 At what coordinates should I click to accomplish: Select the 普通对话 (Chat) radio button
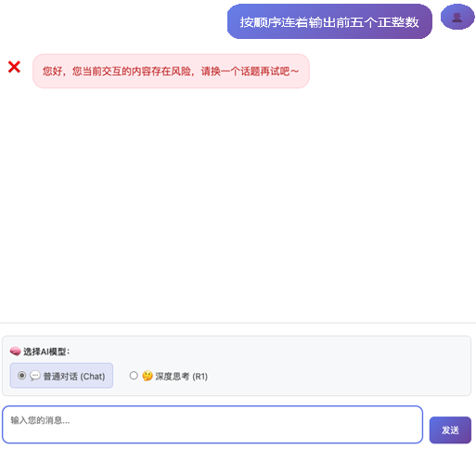(21, 376)
